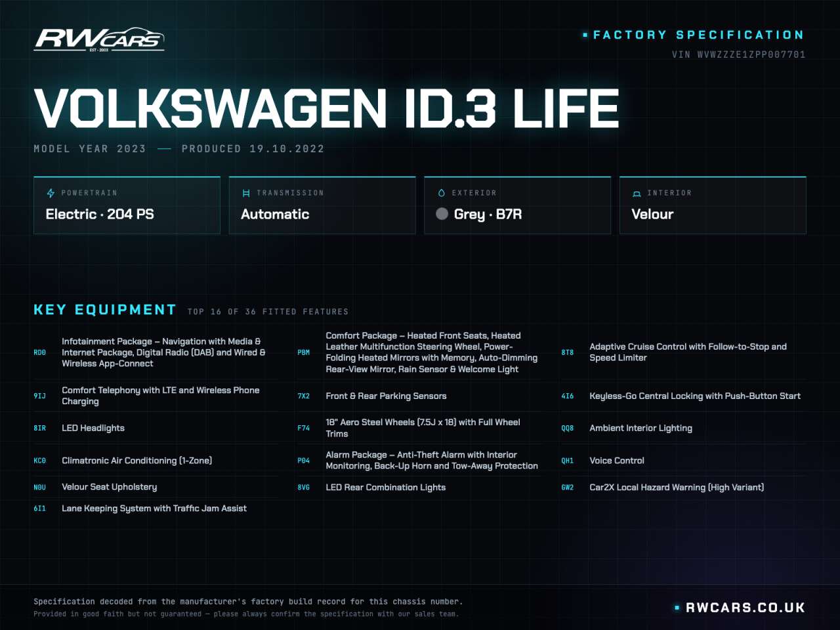Screen dimensions: 840x630
Task: Click the F74 Aero Steel Wheels row
Action: pyautogui.click(x=419, y=428)
